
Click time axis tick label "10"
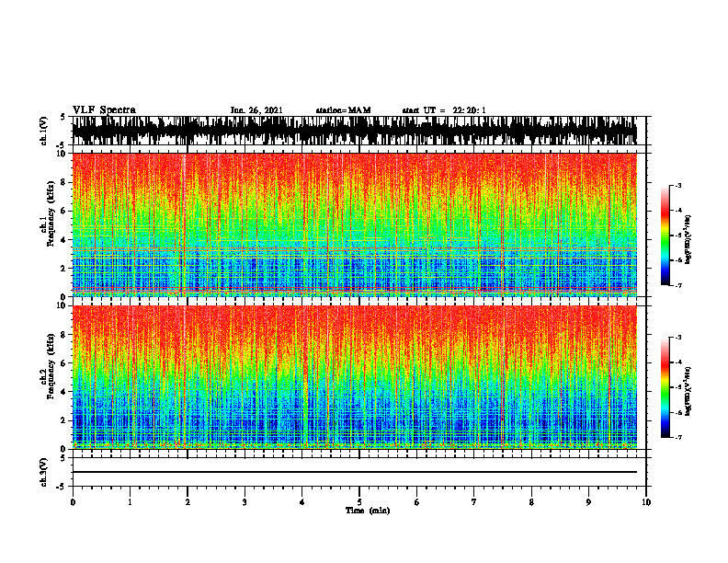(x=646, y=502)
